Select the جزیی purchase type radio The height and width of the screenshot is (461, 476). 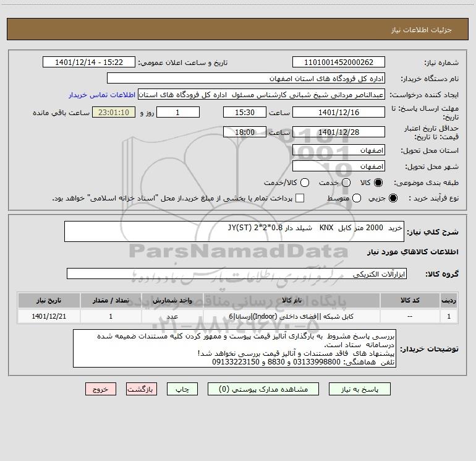click(393, 199)
